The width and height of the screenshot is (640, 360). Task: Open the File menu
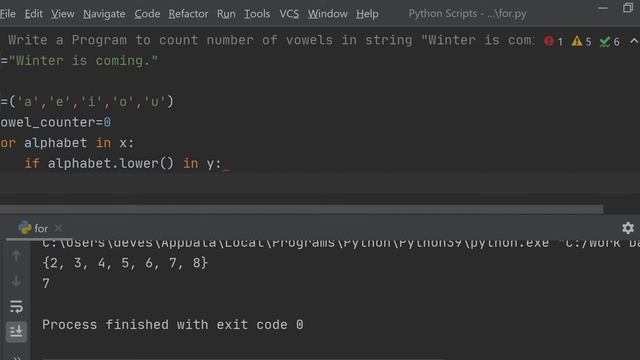coord(8,14)
